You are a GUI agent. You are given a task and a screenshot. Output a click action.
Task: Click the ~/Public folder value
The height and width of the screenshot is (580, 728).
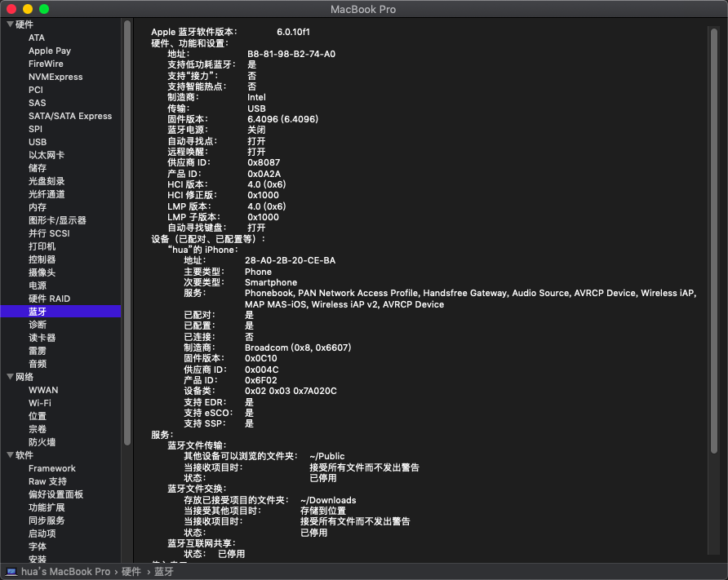pos(326,456)
